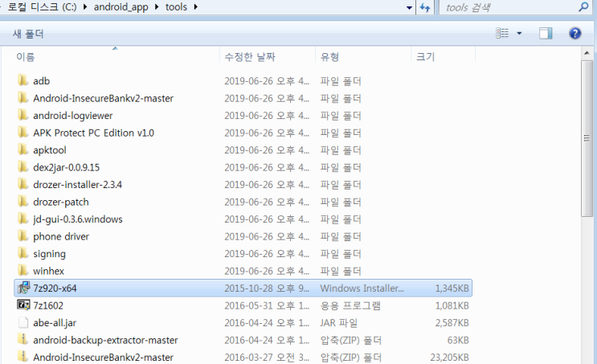Click the abe-all.jar file icon

23,322
